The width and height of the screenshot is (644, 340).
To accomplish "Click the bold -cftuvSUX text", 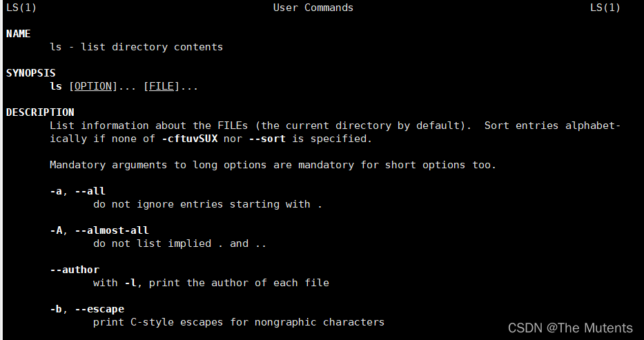I will (x=190, y=139).
